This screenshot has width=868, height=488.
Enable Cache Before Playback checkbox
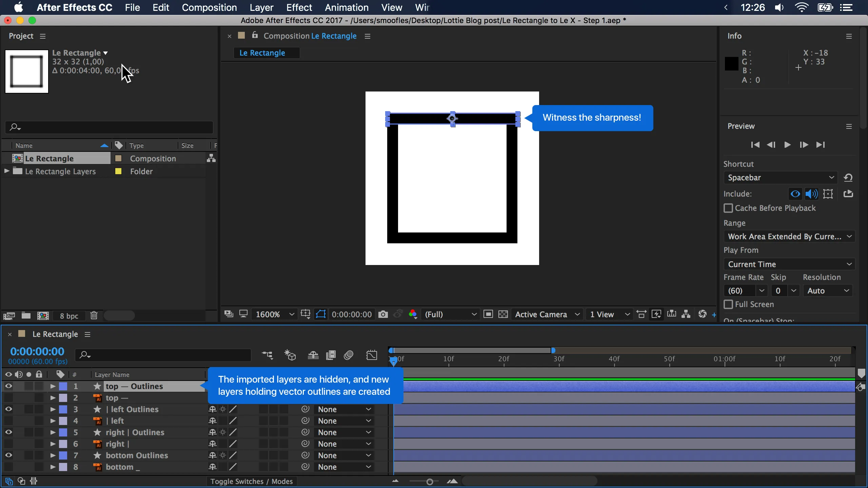click(x=728, y=208)
